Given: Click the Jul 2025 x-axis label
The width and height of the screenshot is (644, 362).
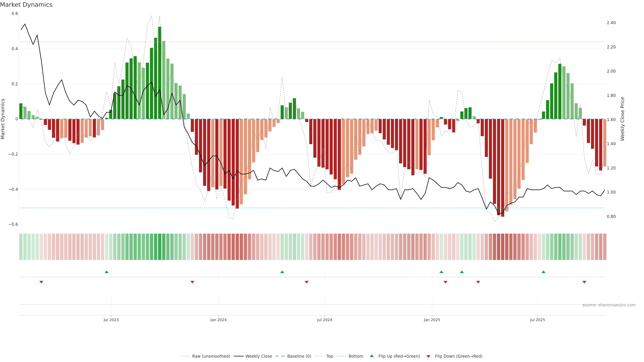Looking at the screenshot, I should pos(537,320).
